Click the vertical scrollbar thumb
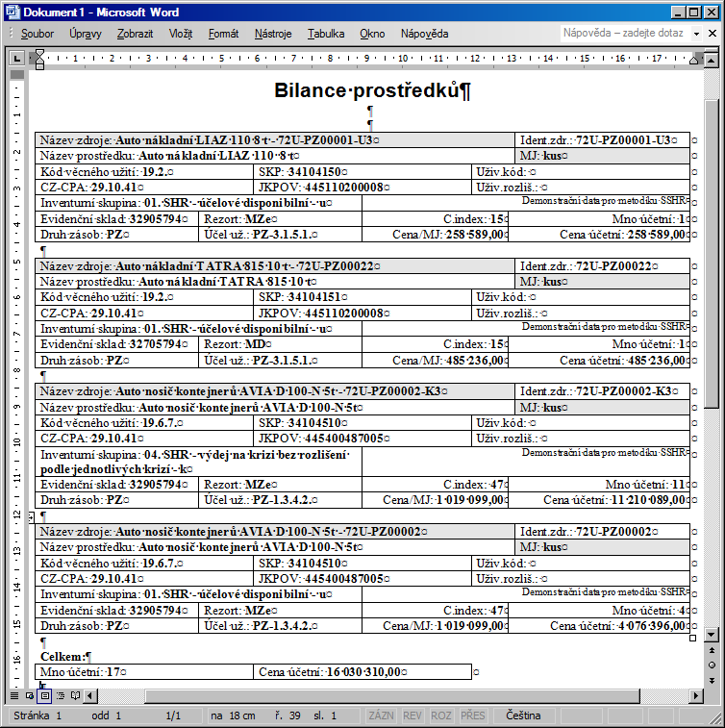The height and width of the screenshot is (728, 725). 712,254
